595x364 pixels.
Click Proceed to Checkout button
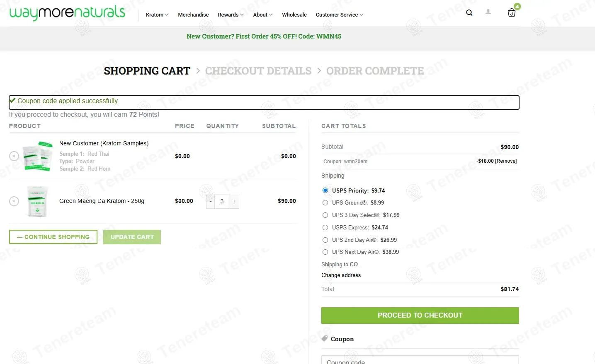420,315
